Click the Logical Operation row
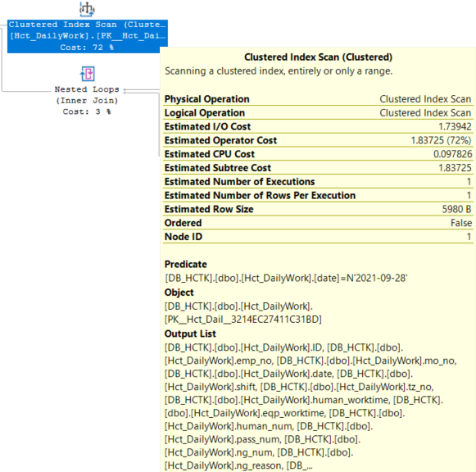Viewport: 476px width, 472px height. [318, 113]
